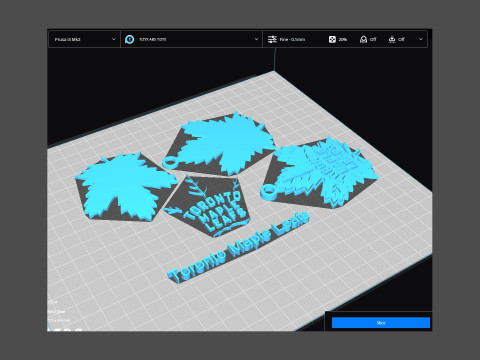
Task: Select the left plain maple leaf model
Action: coord(126,186)
